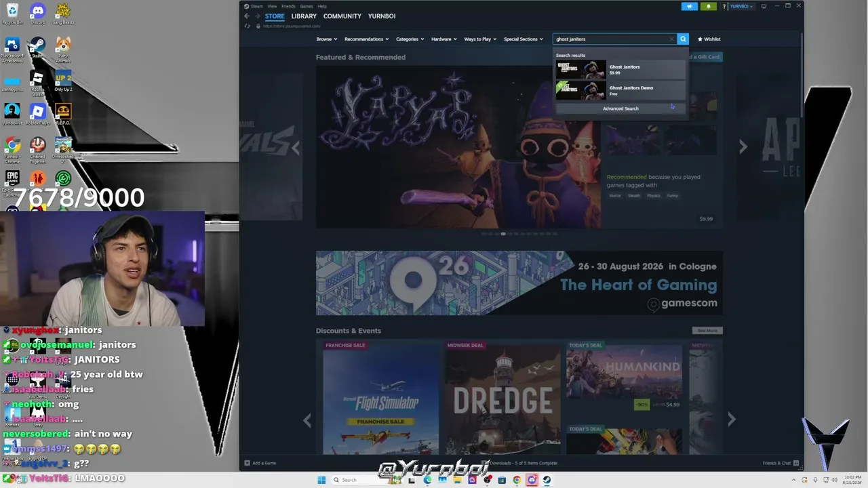
Task: Advance Discounts & Events carousel right
Action: tap(731, 420)
